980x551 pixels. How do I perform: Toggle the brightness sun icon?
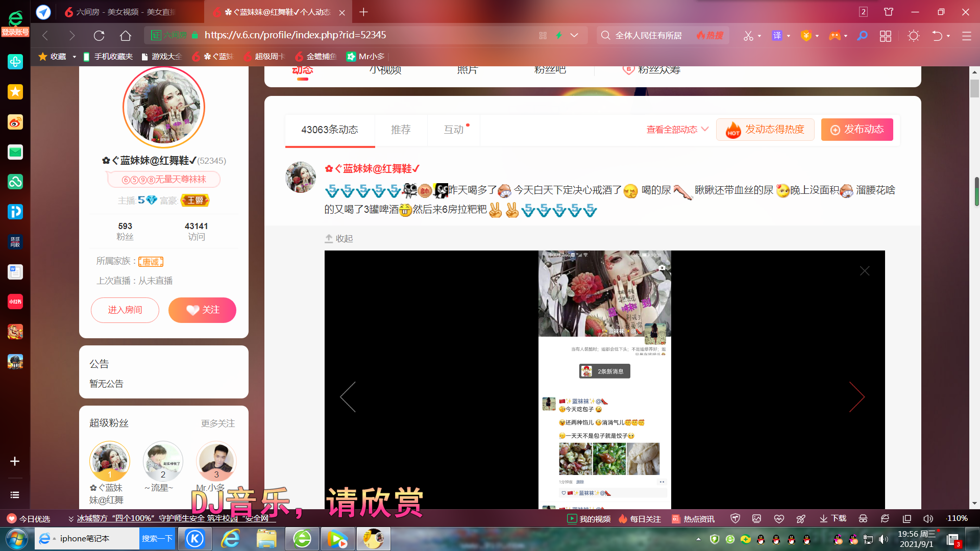pyautogui.click(x=914, y=35)
